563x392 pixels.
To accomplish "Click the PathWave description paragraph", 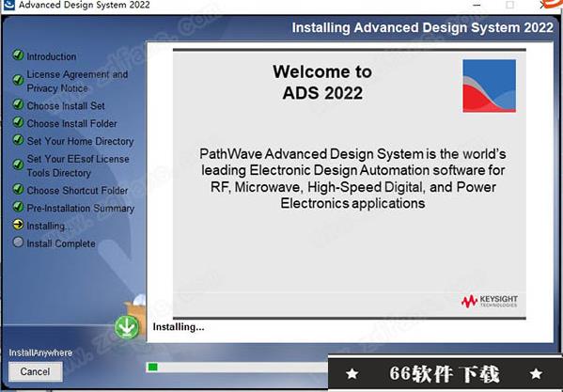I will coord(353,179).
